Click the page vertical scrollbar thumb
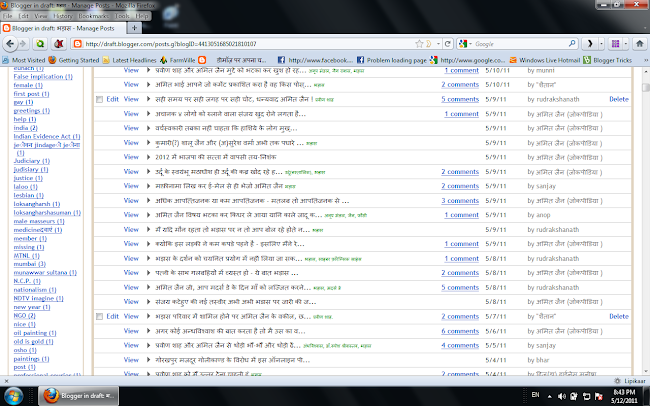The image size is (650, 406). click(x=645, y=87)
